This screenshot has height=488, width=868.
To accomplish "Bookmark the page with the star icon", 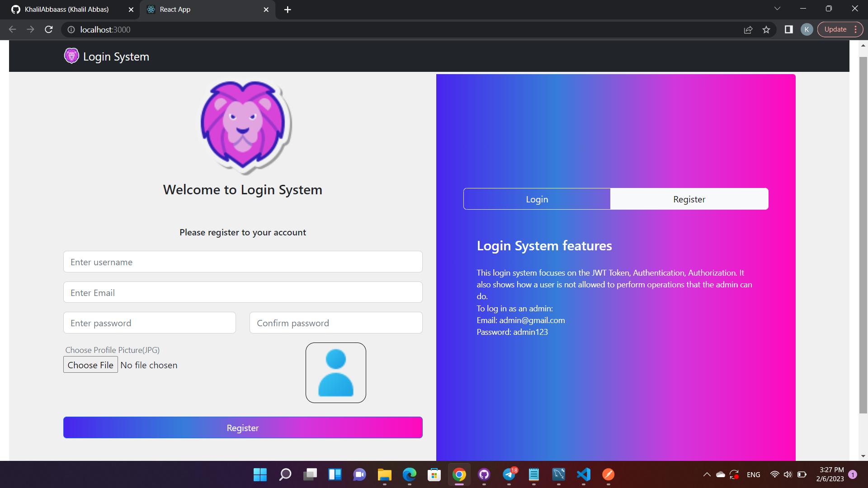I will tap(767, 29).
